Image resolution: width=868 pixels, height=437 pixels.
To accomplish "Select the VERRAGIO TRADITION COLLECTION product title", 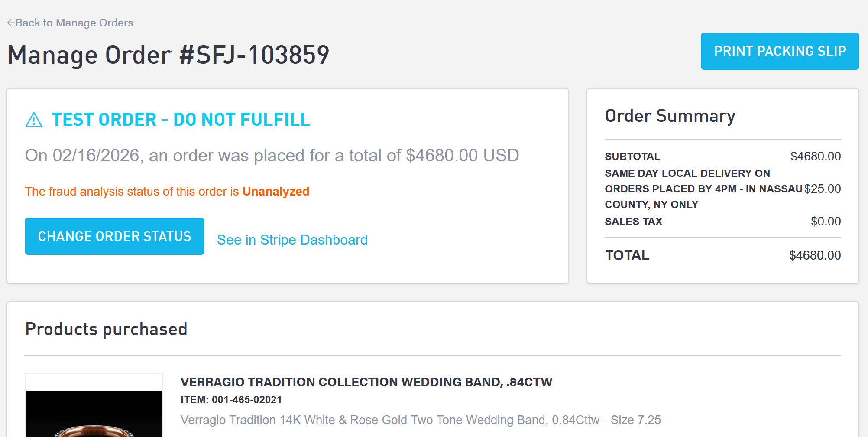I will [366, 382].
